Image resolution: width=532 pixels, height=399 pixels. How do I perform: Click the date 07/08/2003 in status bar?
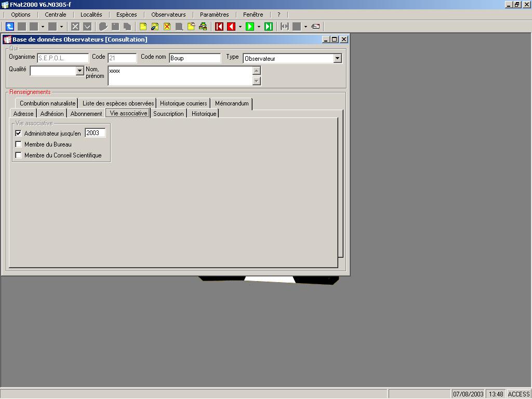(468, 394)
